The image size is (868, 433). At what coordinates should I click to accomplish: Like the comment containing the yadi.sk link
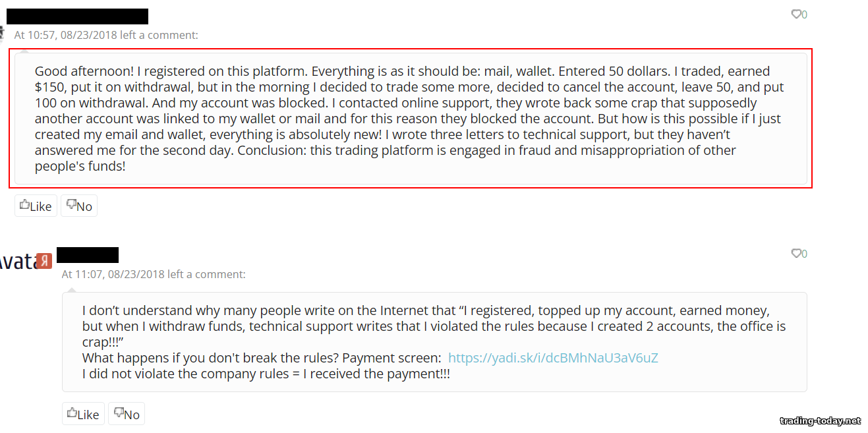(x=83, y=414)
